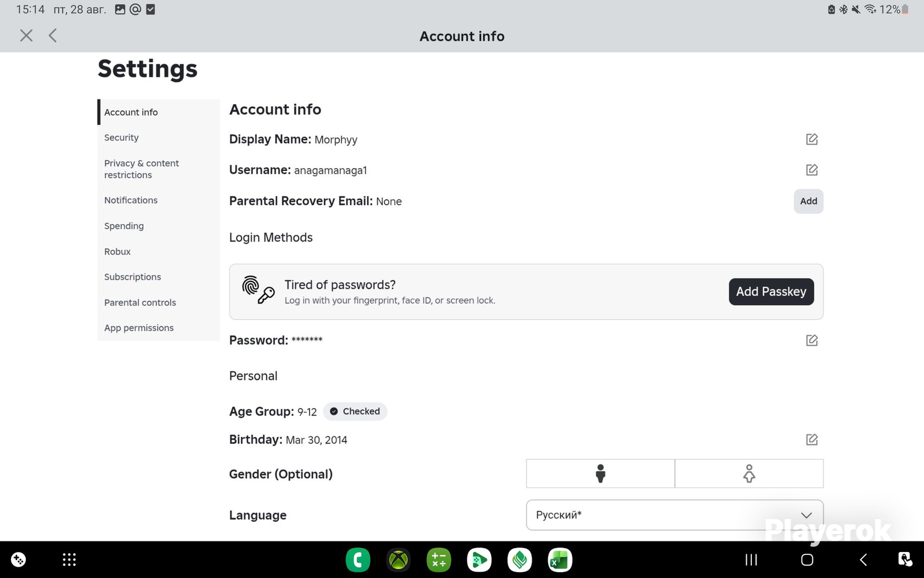Screen dimensions: 924x578
Task: Select the male gender option
Action: 601,473
